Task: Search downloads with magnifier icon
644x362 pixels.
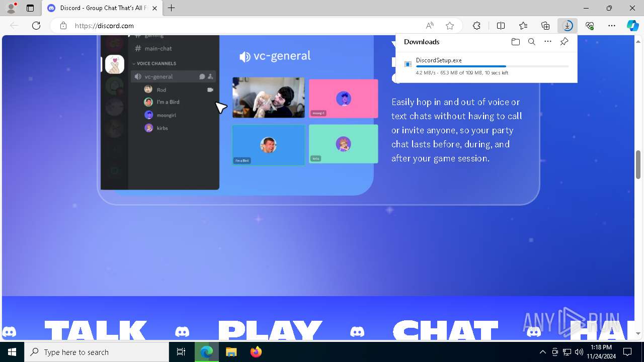Action: coord(531,42)
